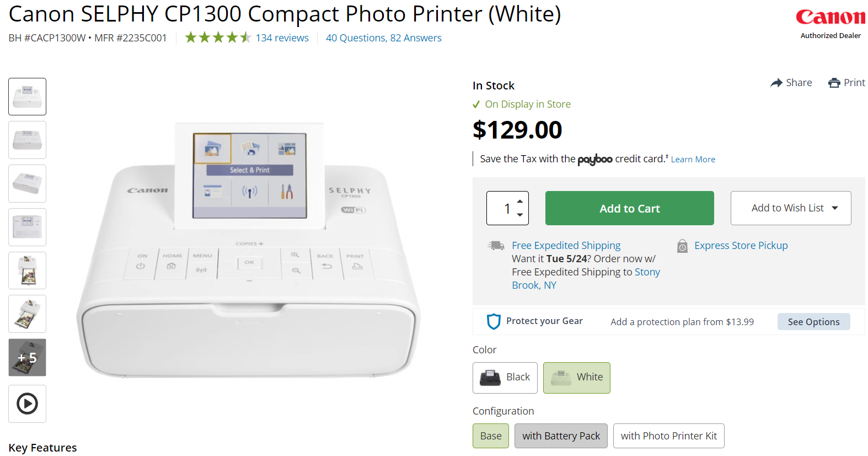
Task: Click the shipping truck icon
Action: (496, 246)
